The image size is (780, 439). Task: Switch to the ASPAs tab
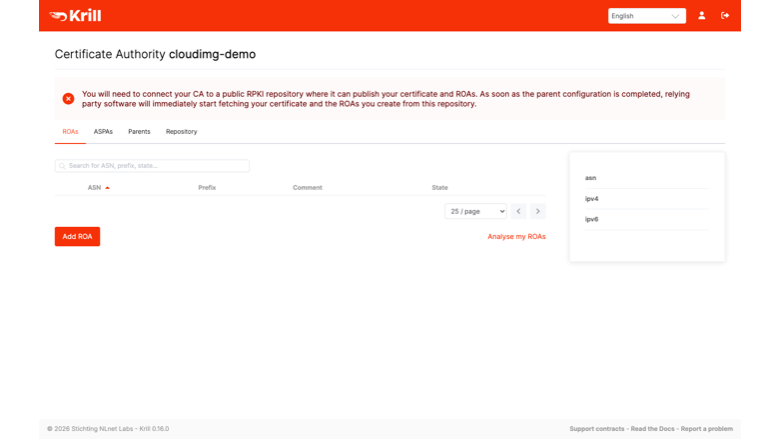(x=103, y=132)
